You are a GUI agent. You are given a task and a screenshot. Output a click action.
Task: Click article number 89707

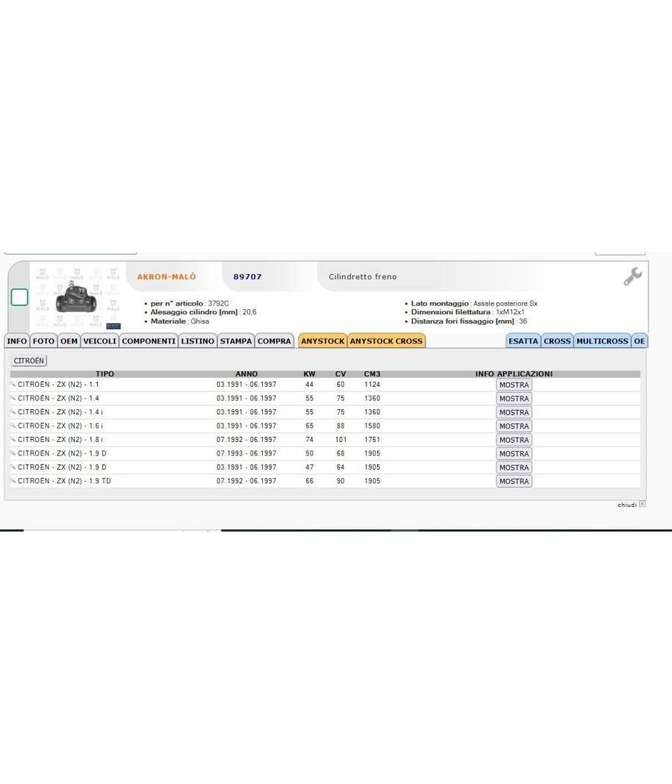247,276
